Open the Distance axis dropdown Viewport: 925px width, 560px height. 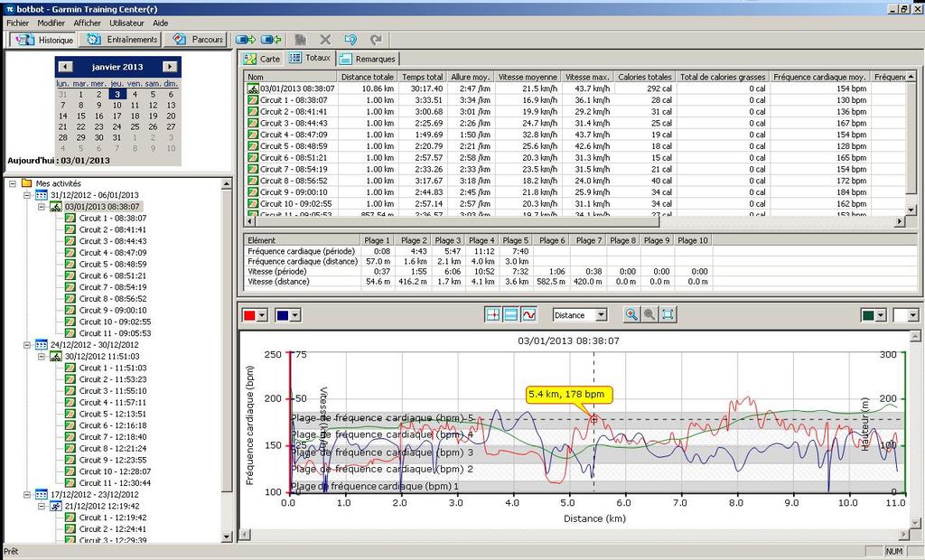coord(600,315)
